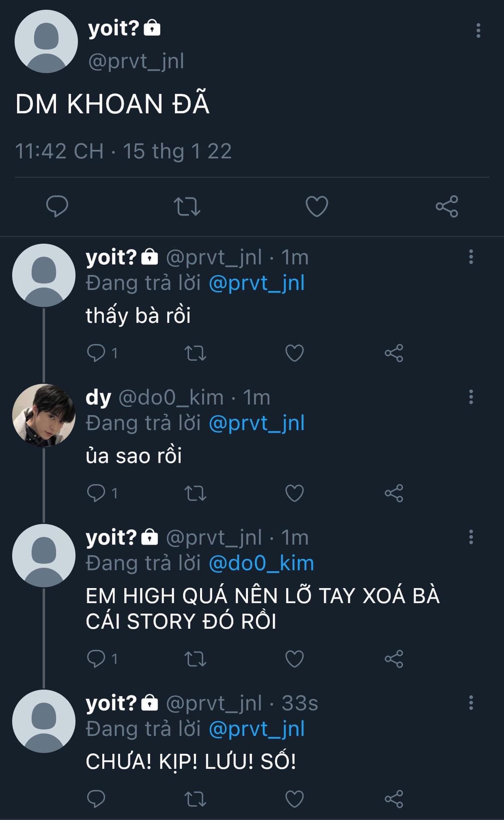The width and height of the screenshot is (504, 820).
Task: Retweet the main "DM KHOAN ĐÃ" tweet
Action: 187,206
